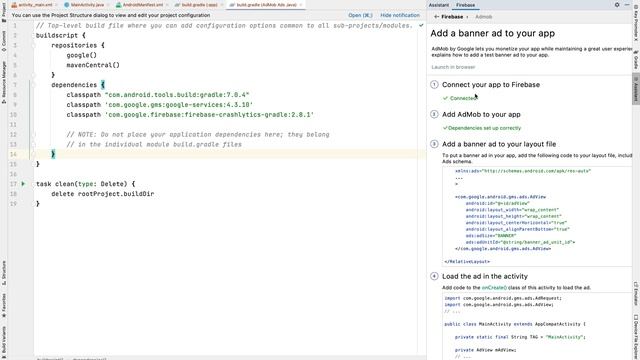Hide the Assistant panel with the minimize icon
This screenshot has height=360, width=640.
coord(627,5)
